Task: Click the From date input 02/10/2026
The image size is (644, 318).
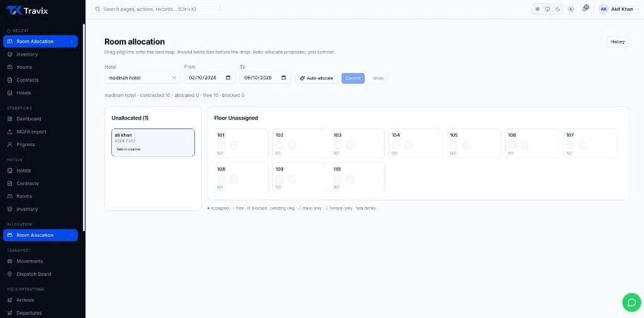Action: coord(210,77)
